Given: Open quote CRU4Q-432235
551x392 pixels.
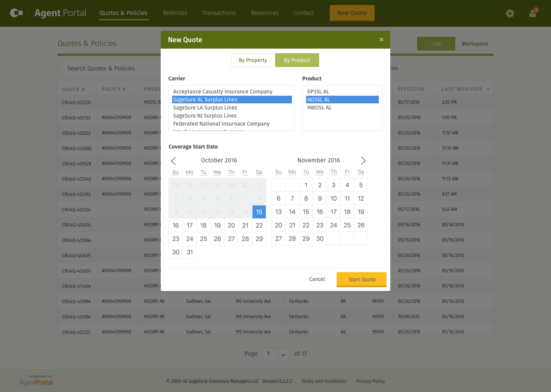Looking at the screenshot, I should click(x=77, y=103).
